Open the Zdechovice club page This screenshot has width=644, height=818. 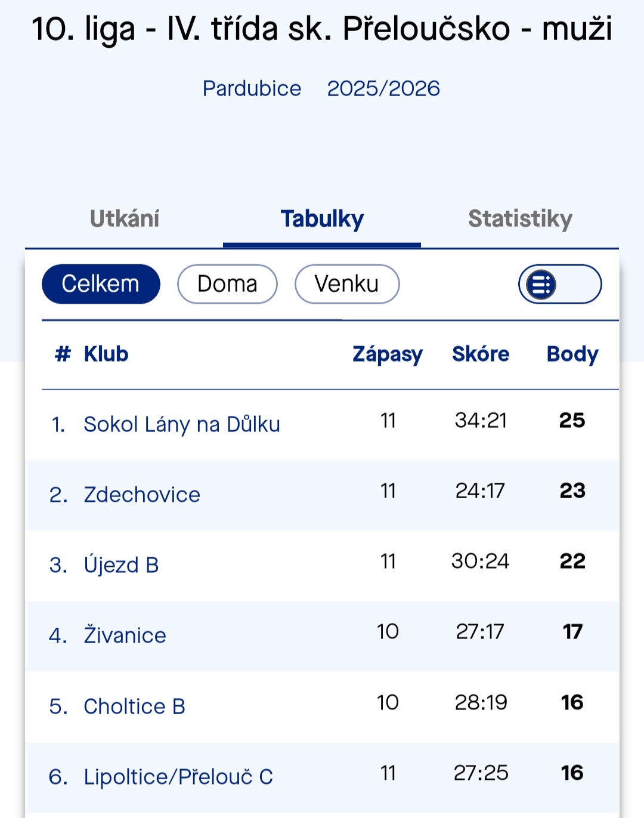(x=142, y=495)
